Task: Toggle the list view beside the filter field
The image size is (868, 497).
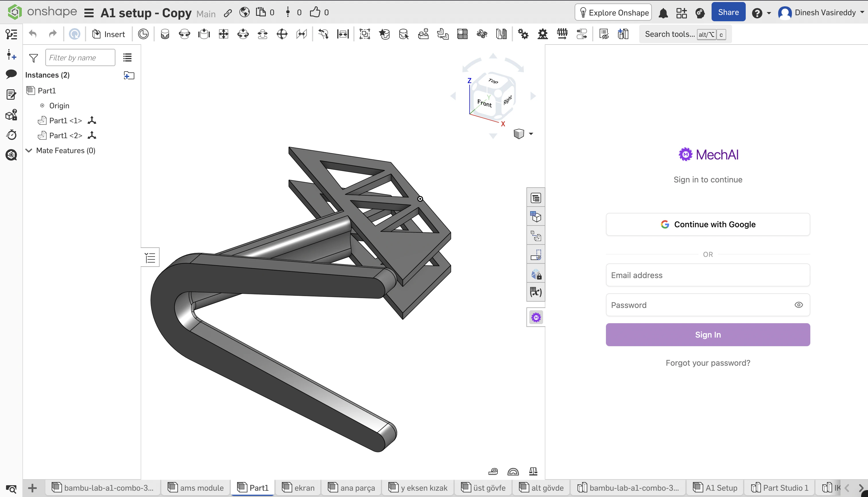Action: (x=127, y=57)
